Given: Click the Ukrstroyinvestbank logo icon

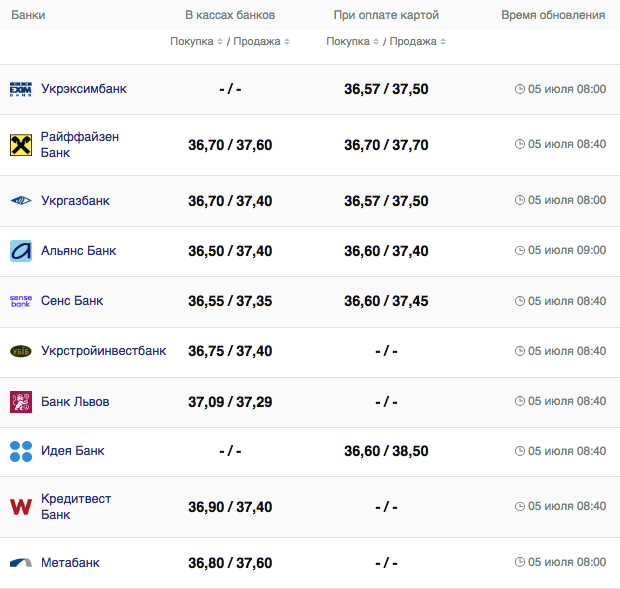Looking at the screenshot, I should pyautogui.click(x=21, y=351).
